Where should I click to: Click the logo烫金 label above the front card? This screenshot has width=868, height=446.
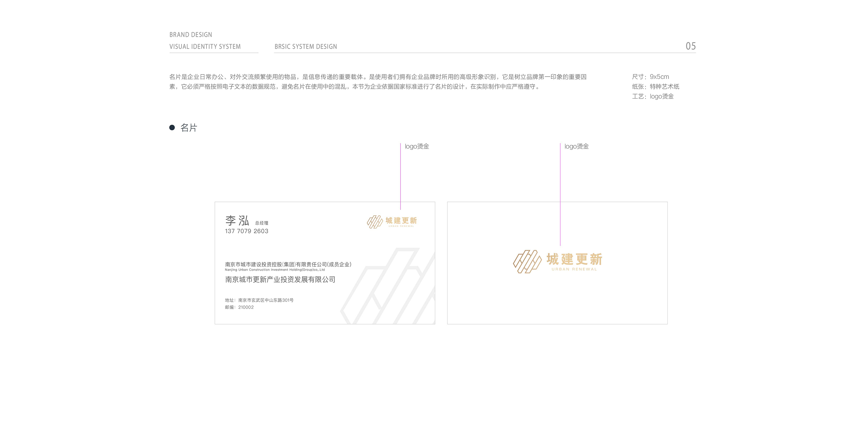click(x=417, y=146)
